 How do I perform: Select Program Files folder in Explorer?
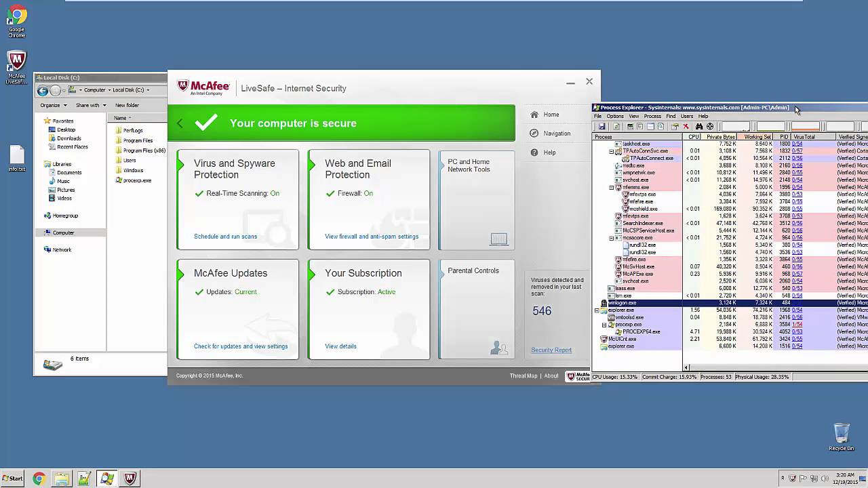134,140
